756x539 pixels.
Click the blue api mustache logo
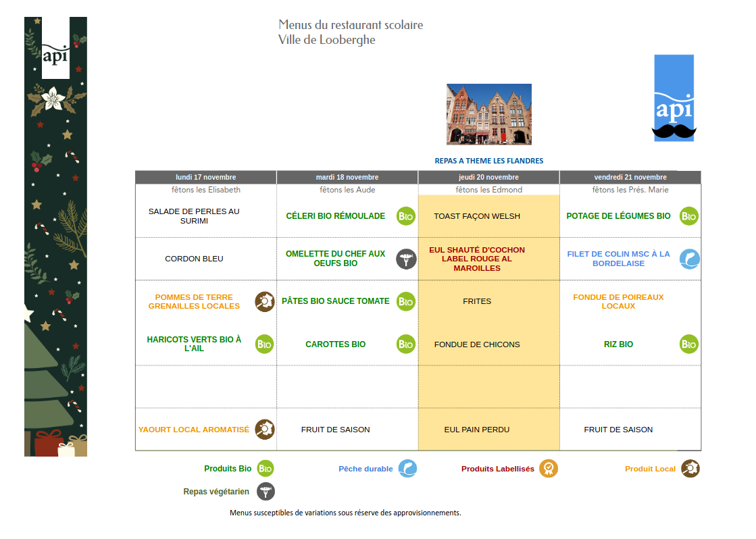[674, 99]
